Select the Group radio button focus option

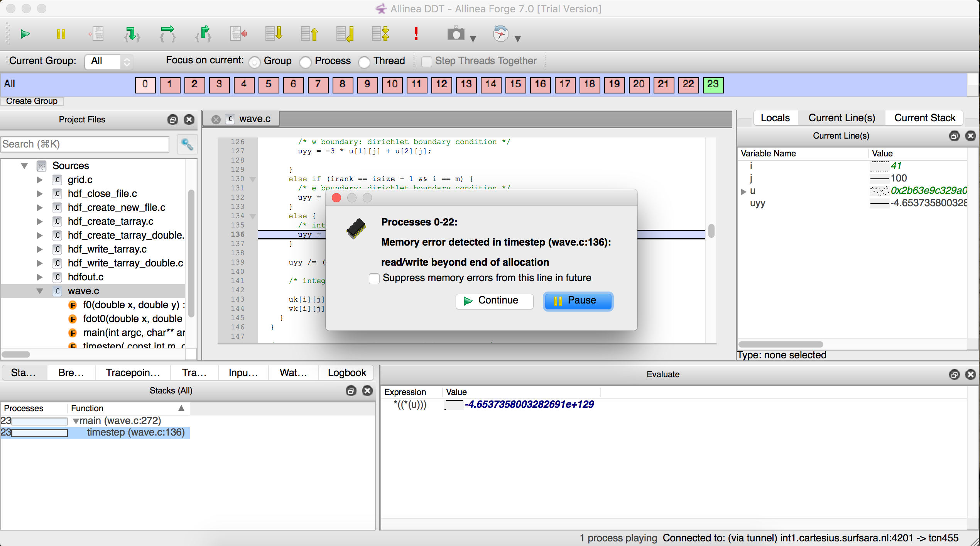(255, 61)
